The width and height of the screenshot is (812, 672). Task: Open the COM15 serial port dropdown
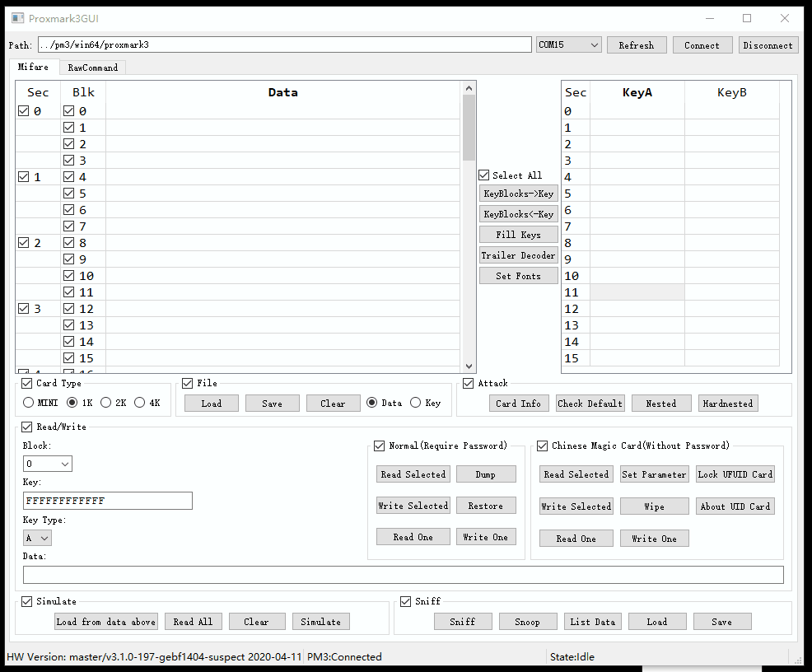(x=568, y=44)
